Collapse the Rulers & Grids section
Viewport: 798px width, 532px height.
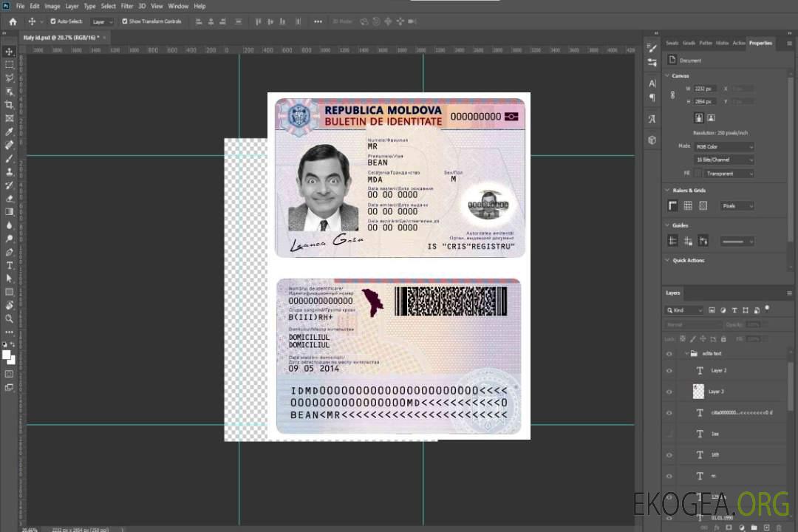[667, 191]
